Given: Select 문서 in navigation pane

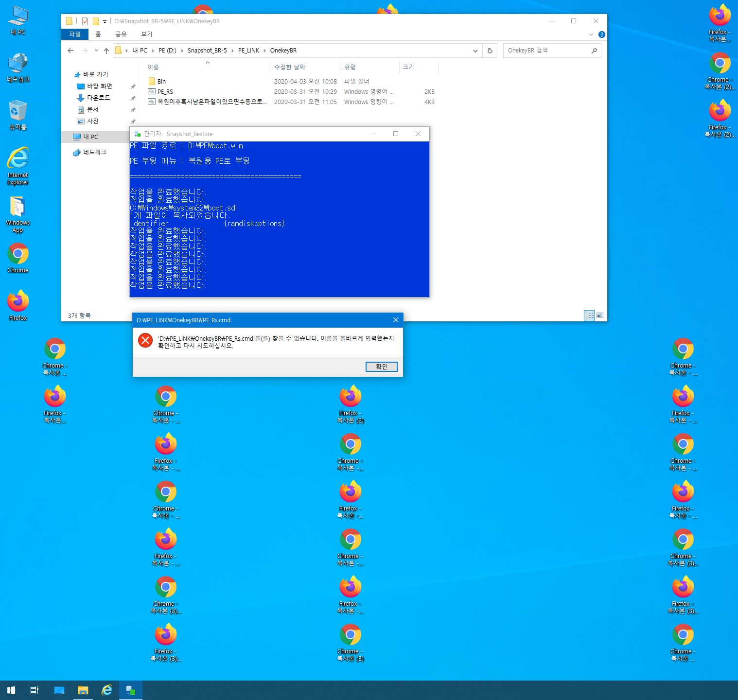Looking at the screenshot, I should coord(92,109).
